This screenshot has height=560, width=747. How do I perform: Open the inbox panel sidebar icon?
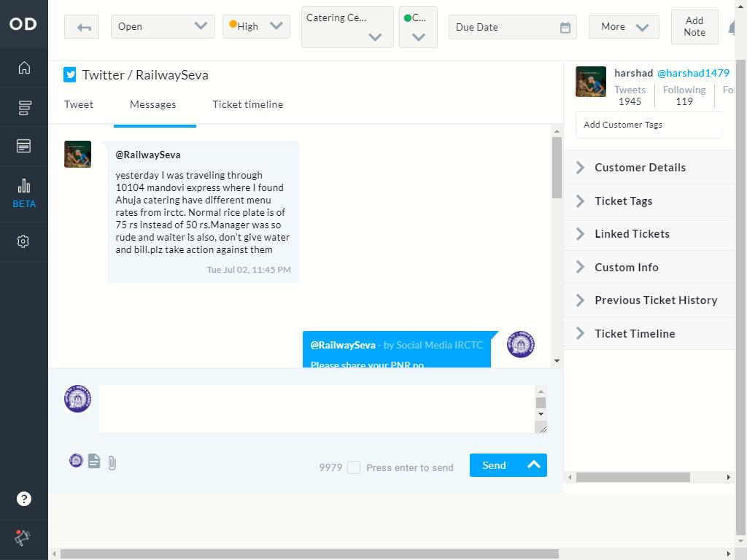[24, 146]
